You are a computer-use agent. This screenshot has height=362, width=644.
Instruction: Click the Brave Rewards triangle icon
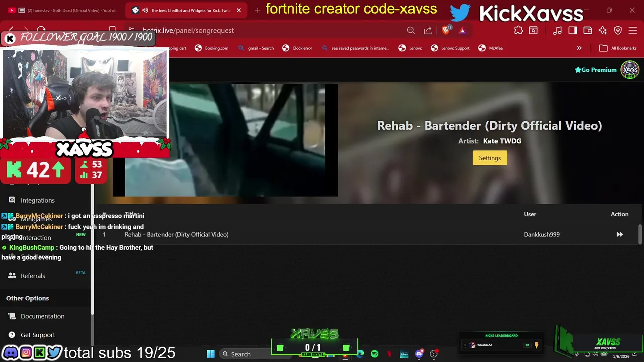pos(462,30)
